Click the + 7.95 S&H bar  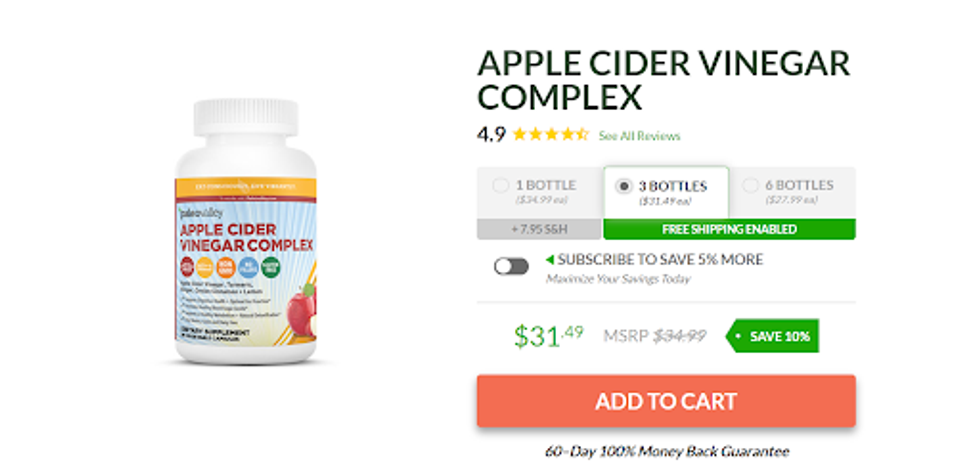click(539, 229)
